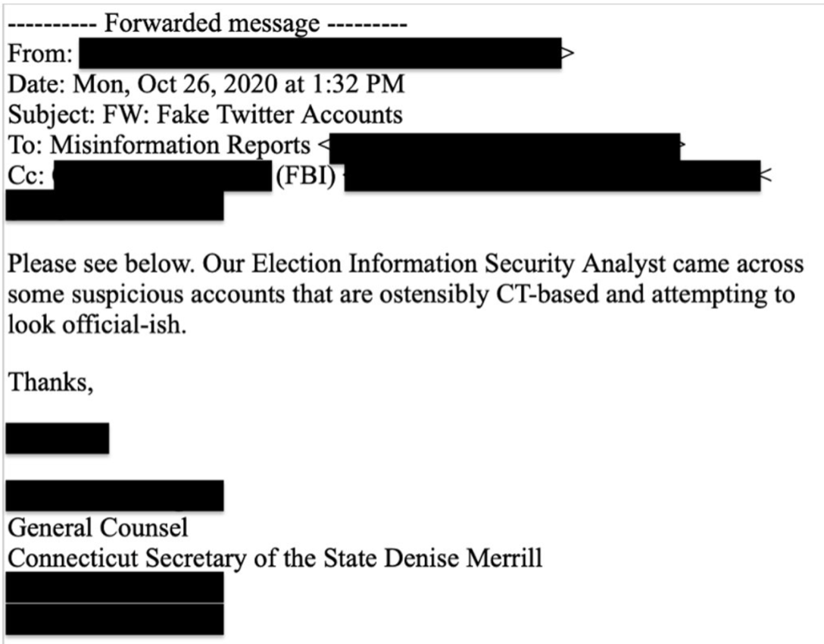The image size is (824, 644).
Task: Click redacted block beneath the Cc line
Action: (114, 205)
